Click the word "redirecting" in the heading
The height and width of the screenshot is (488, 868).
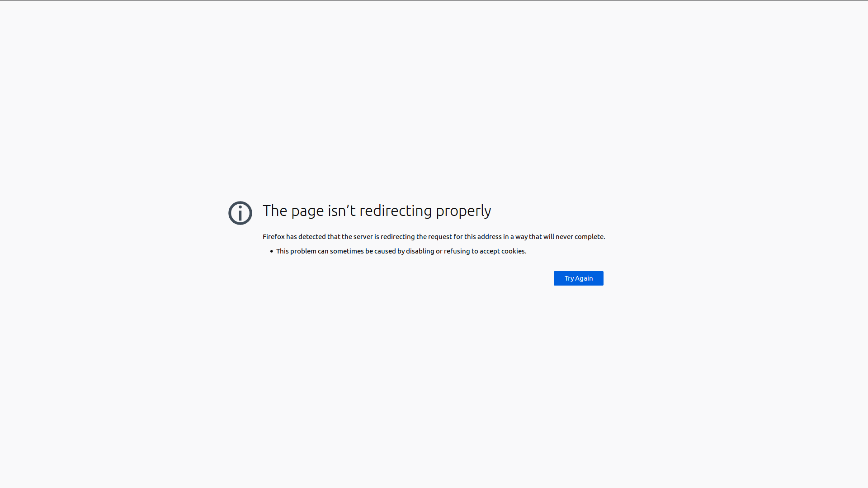pos(396,211)
